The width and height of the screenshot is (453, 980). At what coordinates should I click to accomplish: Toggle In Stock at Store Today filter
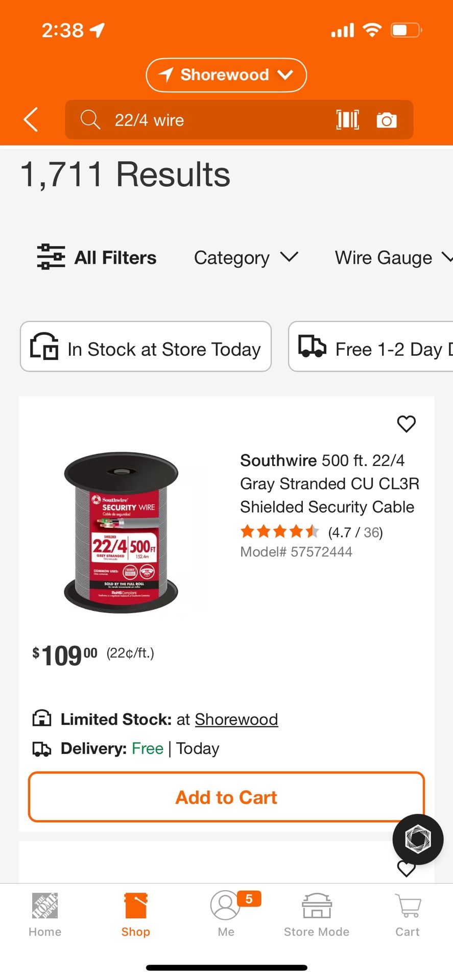[146, 347]
